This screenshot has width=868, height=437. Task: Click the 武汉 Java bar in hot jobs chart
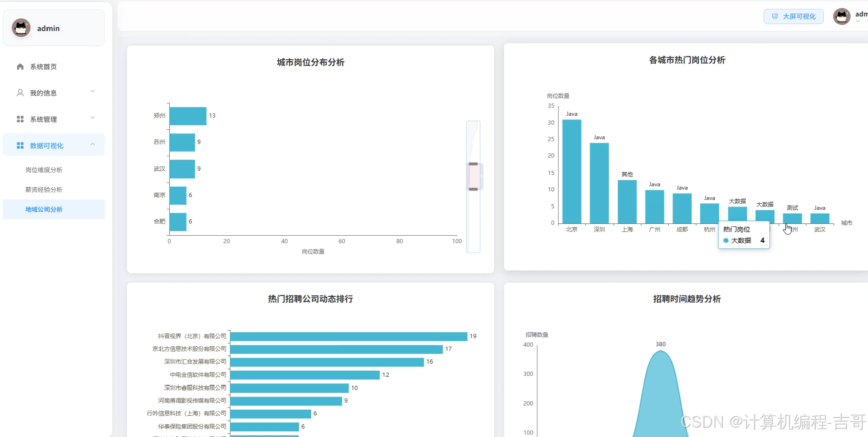point(820,218)
